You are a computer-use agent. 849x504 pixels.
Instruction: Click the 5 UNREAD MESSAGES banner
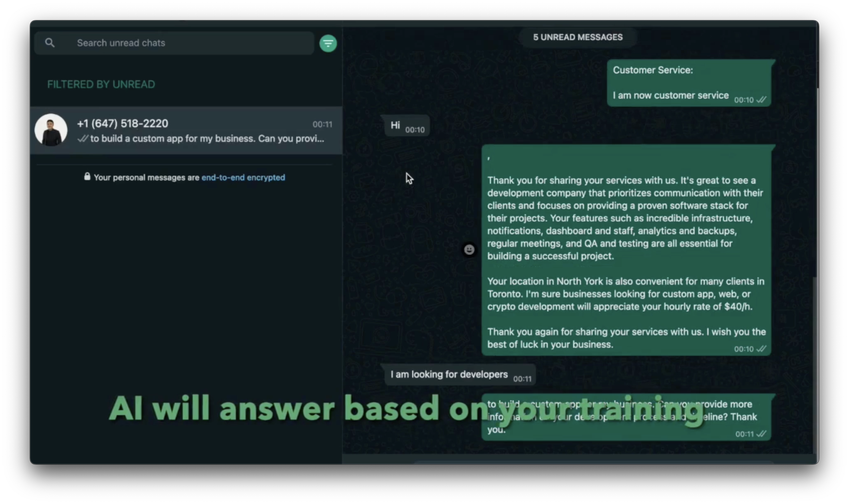[x=577, y=37]
